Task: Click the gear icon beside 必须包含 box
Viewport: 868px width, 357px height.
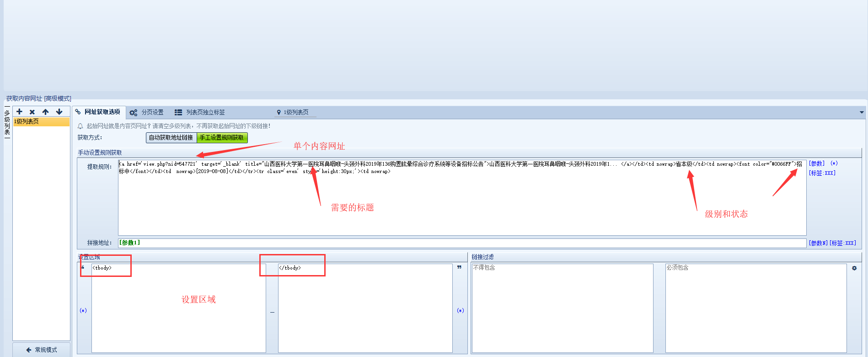Action: coord(854,268)
